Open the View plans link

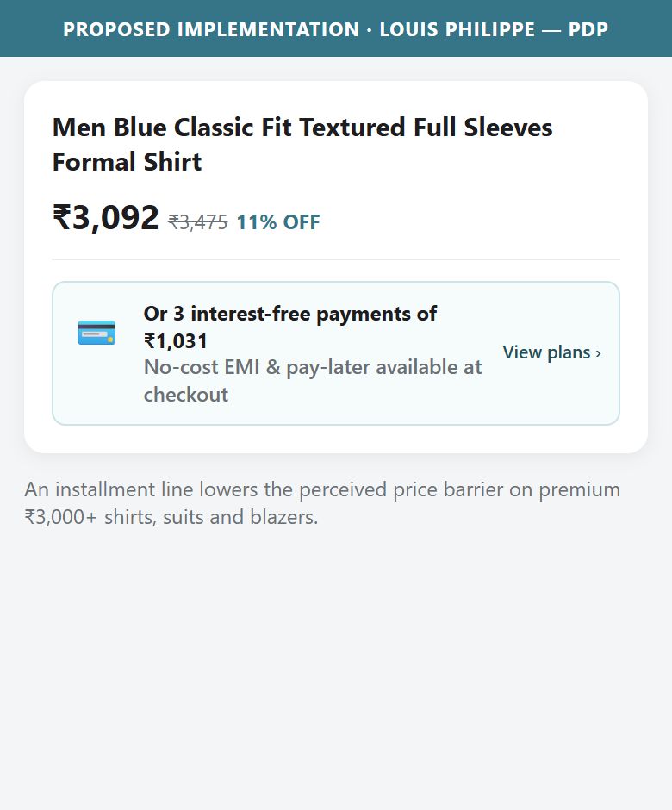pyautogui.click(x=551, y=352)
